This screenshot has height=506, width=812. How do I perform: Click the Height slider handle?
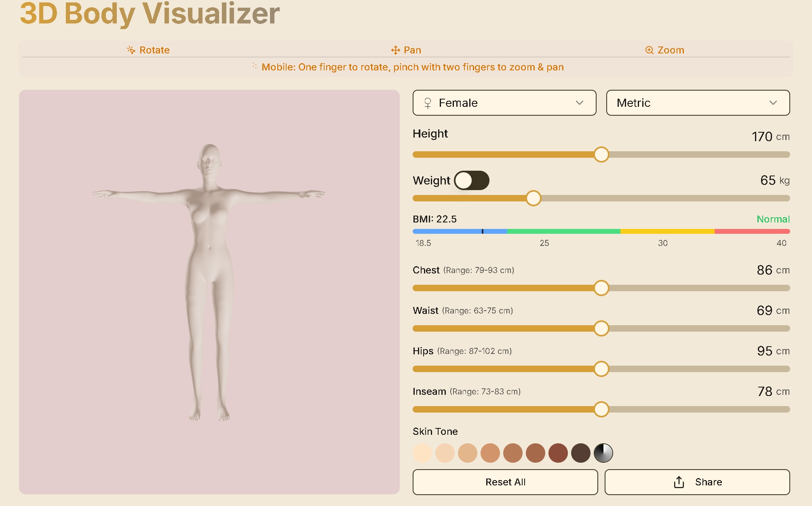pyautogui.click(x=601, y=154)
